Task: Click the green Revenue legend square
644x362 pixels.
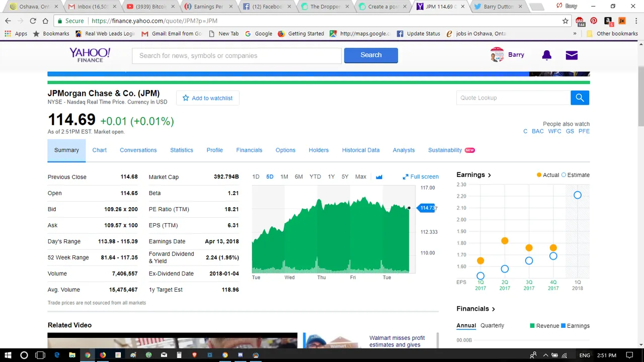Action: pos(532,326)
